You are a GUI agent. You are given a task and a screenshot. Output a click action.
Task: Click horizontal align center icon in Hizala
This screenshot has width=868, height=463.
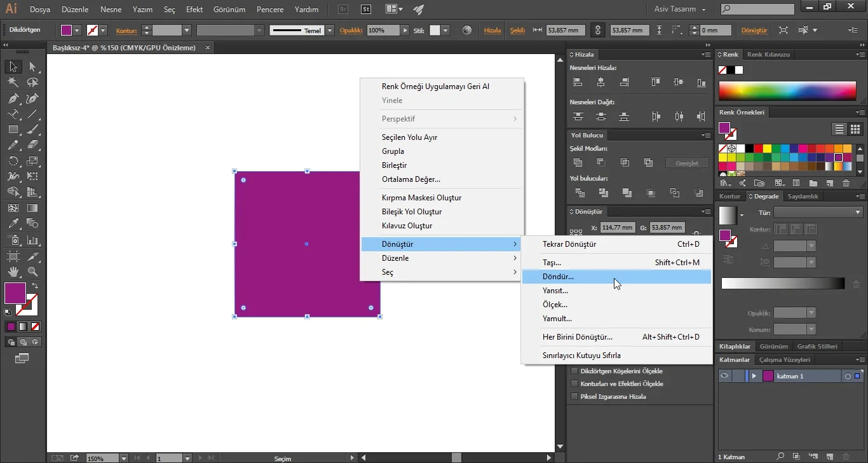(601, 82)
